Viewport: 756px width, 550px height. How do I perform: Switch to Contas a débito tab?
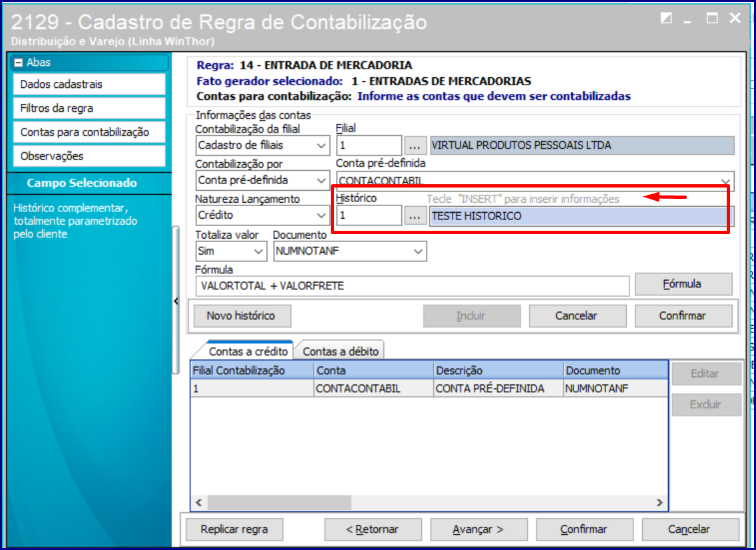(340, 351)
